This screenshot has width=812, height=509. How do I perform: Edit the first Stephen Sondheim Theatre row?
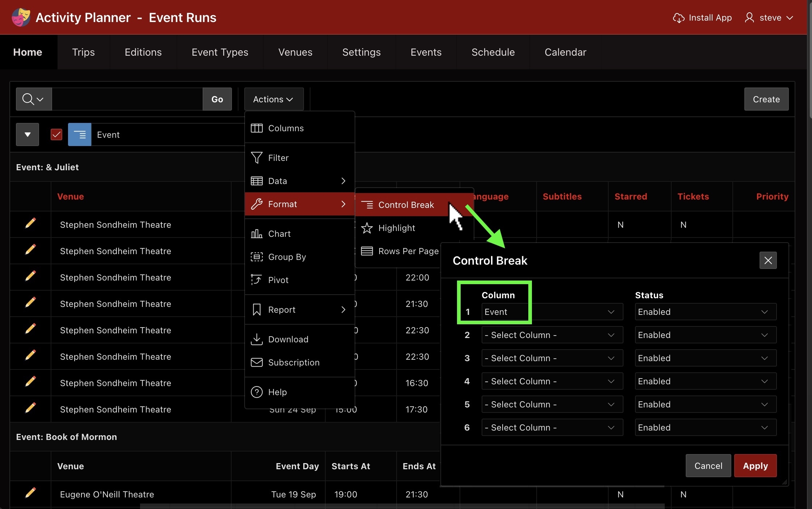tap(31, 223)
